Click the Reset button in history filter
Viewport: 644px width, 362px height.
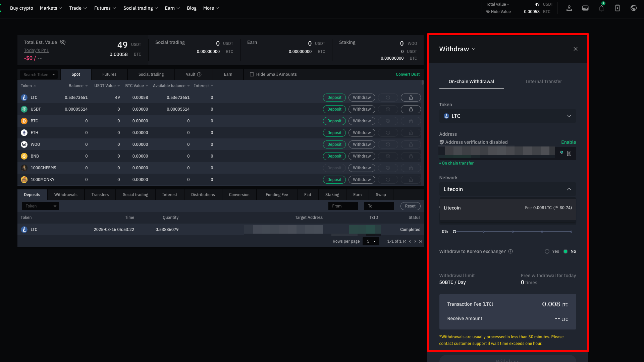click(410, 206)
